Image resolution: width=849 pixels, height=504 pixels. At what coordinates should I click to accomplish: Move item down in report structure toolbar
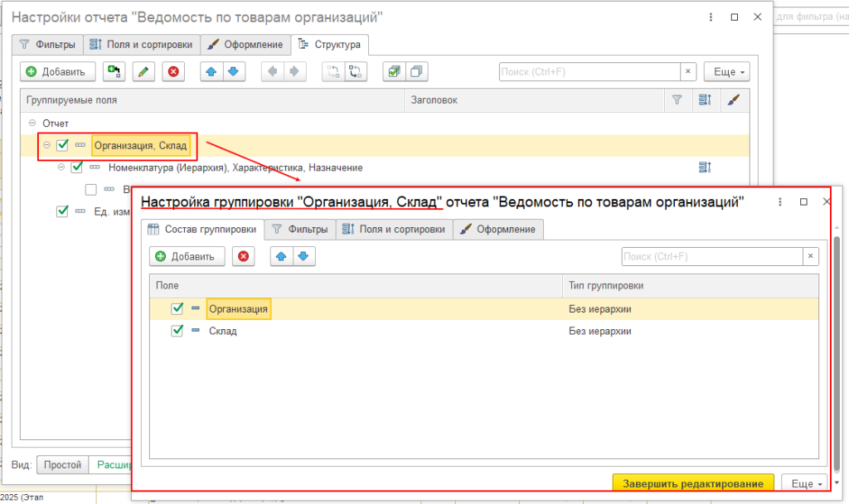(x=233, y=72)
